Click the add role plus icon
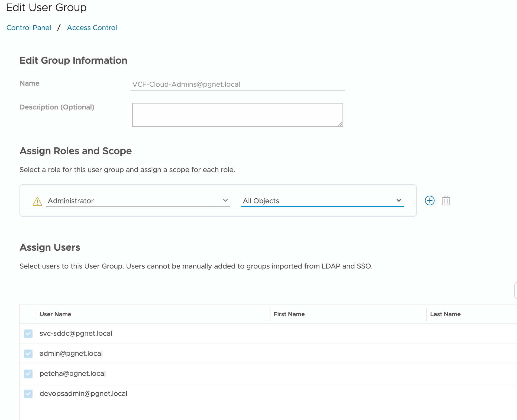Screen dimensions: 517x420 tap(429, 201)
